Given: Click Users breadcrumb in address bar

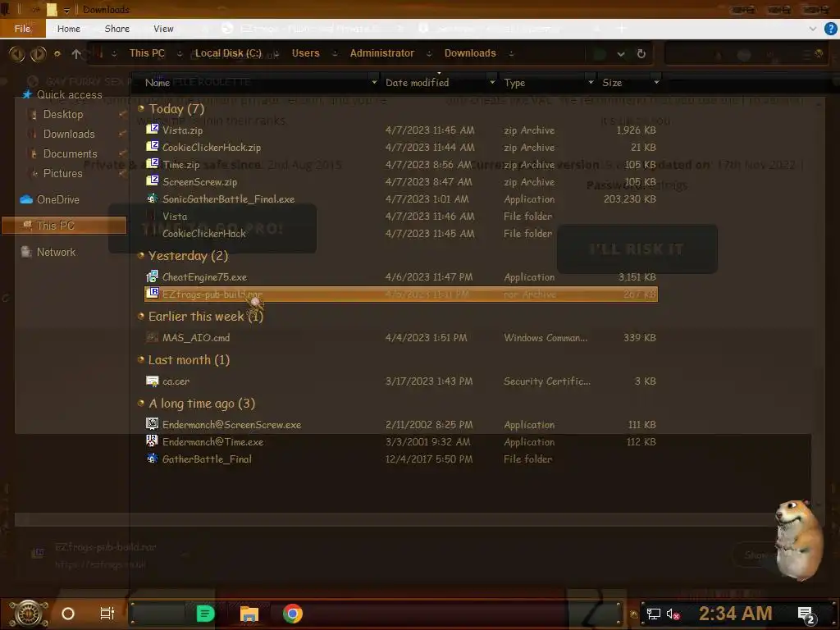Looking at the screenshot, I should click(305, 53).
